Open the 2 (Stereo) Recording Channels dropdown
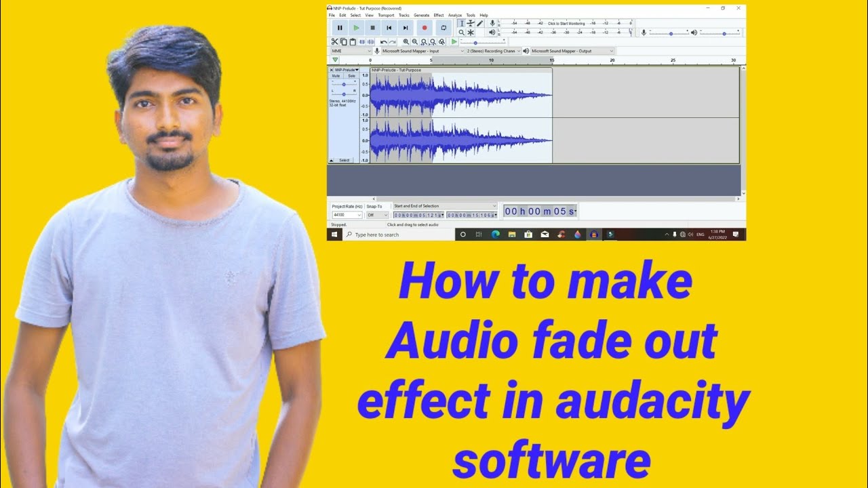The image size is (868, 488). 494,51
